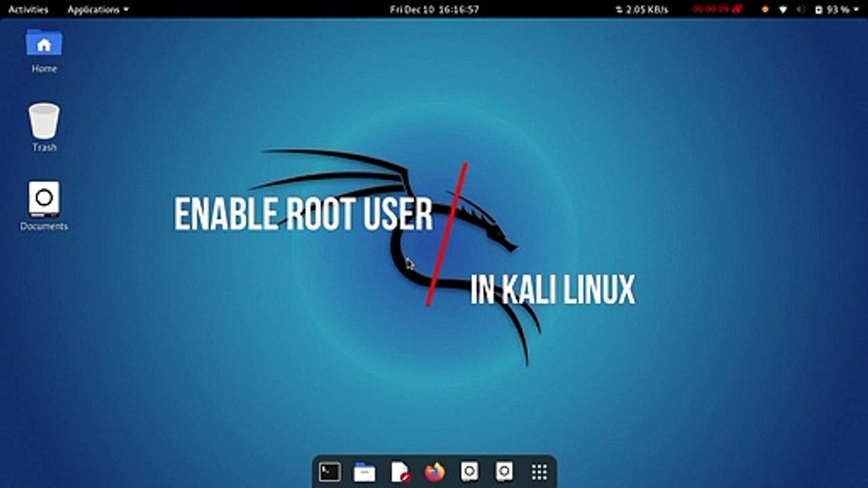Viewport: 868px width, 488px height.
Task: Click the volume speaker icon
Action: (801, 9)
